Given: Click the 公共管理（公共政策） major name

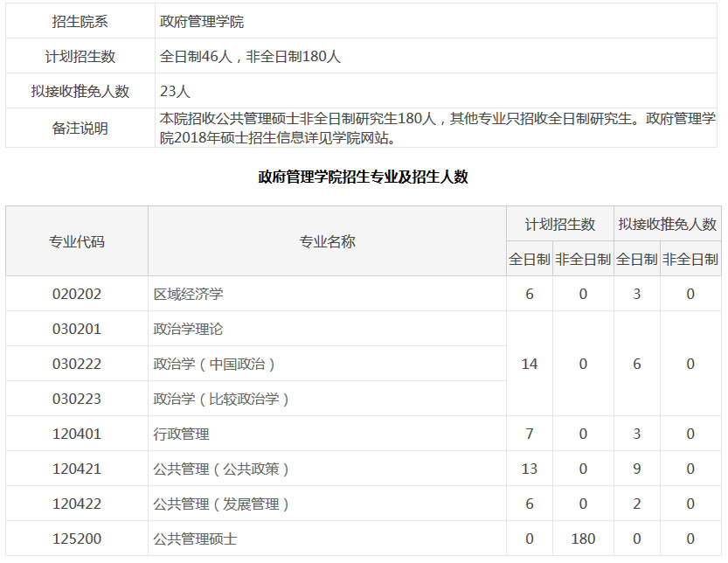Looking at the screenshot, I should tap(221, 469).
